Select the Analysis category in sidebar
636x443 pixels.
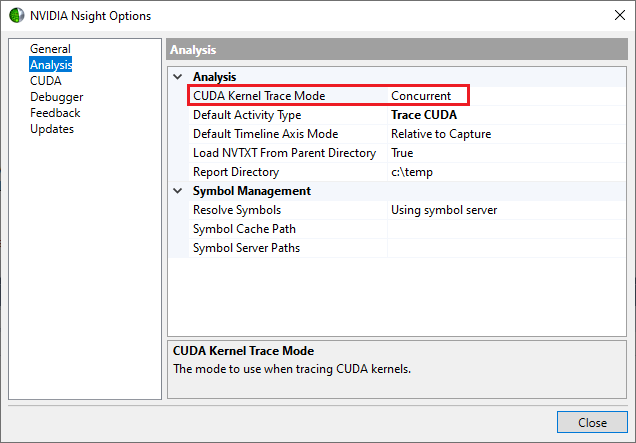(51, 65)
